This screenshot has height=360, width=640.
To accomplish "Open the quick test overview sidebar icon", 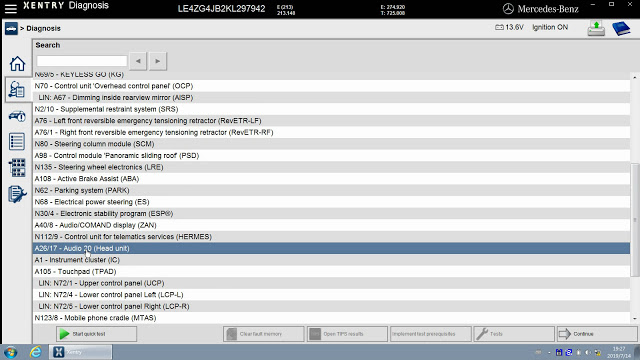I will click(17, 89).
